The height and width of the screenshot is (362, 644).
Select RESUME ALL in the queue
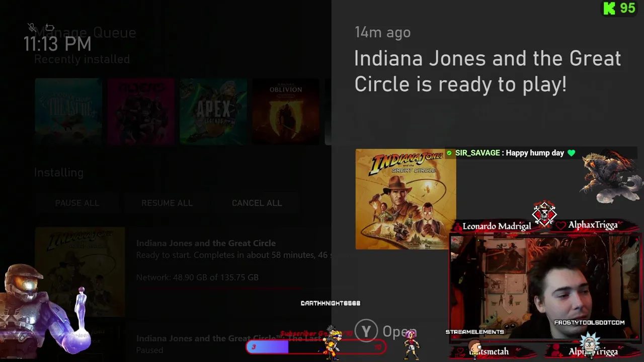point(167,203)
